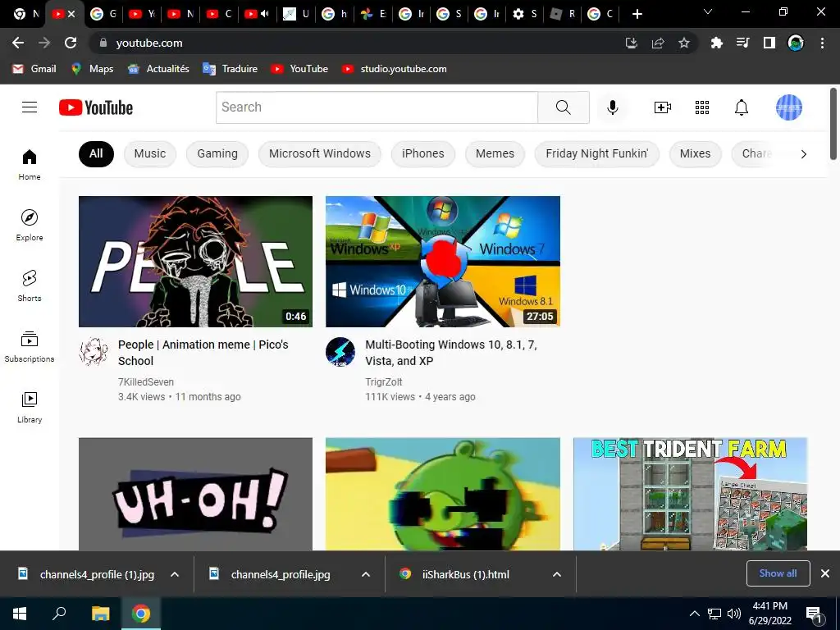Open the media control icon in toolbar
Screen dimensions: 840x630
click(x=742, y=43)
